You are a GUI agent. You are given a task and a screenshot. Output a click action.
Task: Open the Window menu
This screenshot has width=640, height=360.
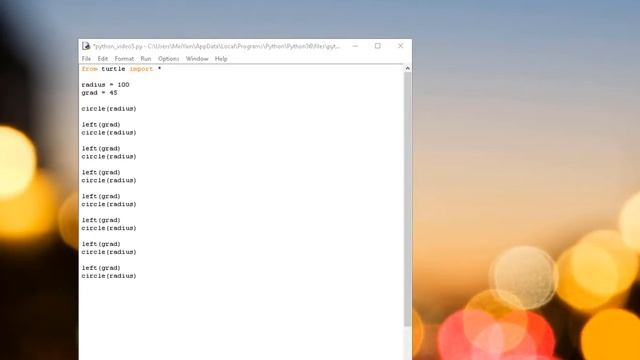click(197, 59)
